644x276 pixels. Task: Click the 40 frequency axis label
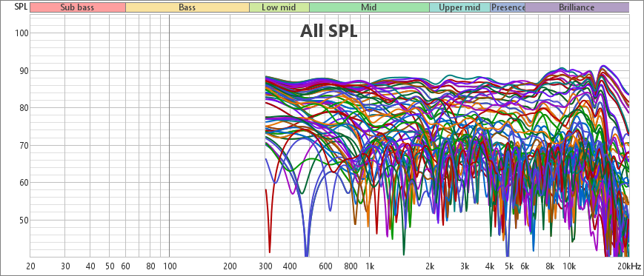click(90, 266)
